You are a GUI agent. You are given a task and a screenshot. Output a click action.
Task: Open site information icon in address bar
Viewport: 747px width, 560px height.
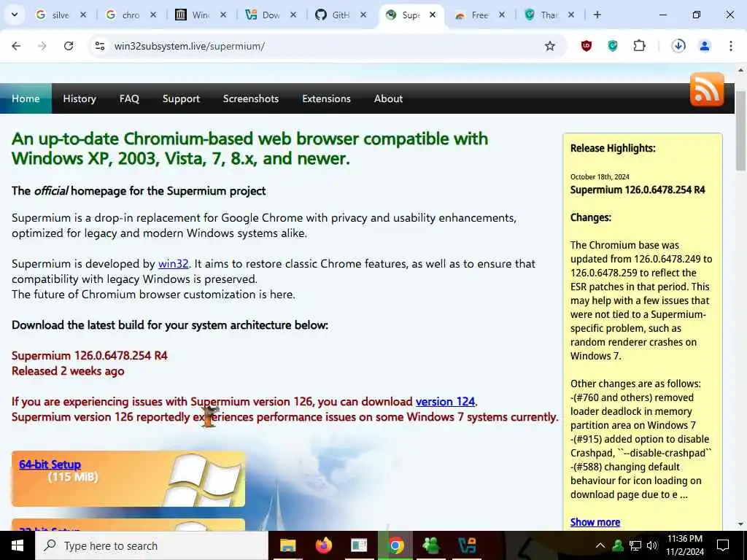[99, 46]
